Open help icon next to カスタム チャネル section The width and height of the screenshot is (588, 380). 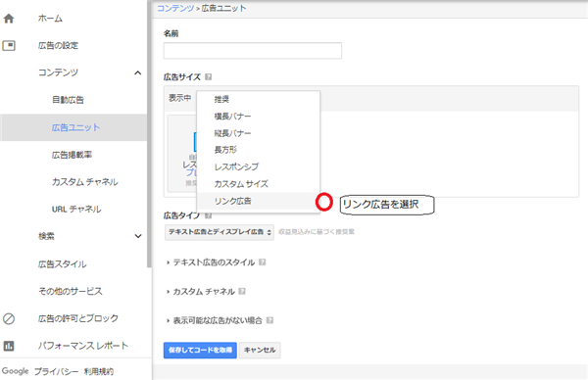click(x=242, y=291)
